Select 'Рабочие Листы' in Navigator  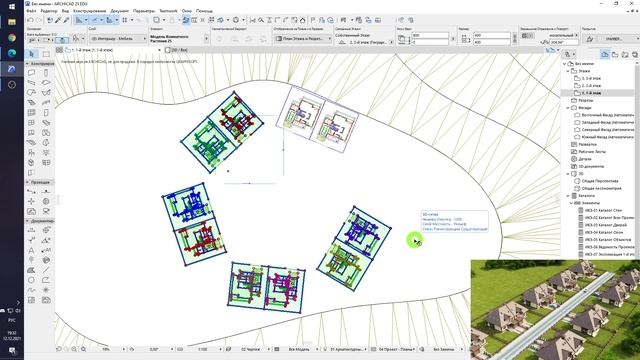pos(592,151)
